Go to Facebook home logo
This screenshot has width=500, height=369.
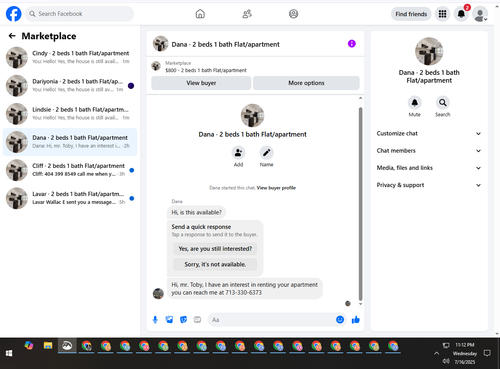(x=14, y=14)
